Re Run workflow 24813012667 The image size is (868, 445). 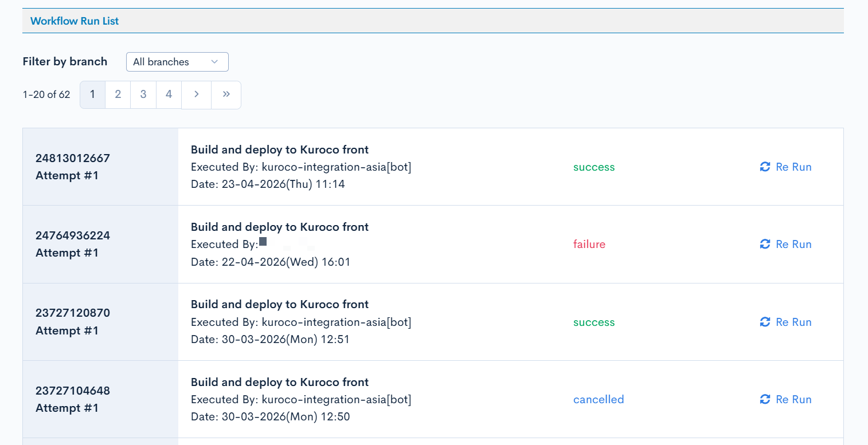point(786,167)
